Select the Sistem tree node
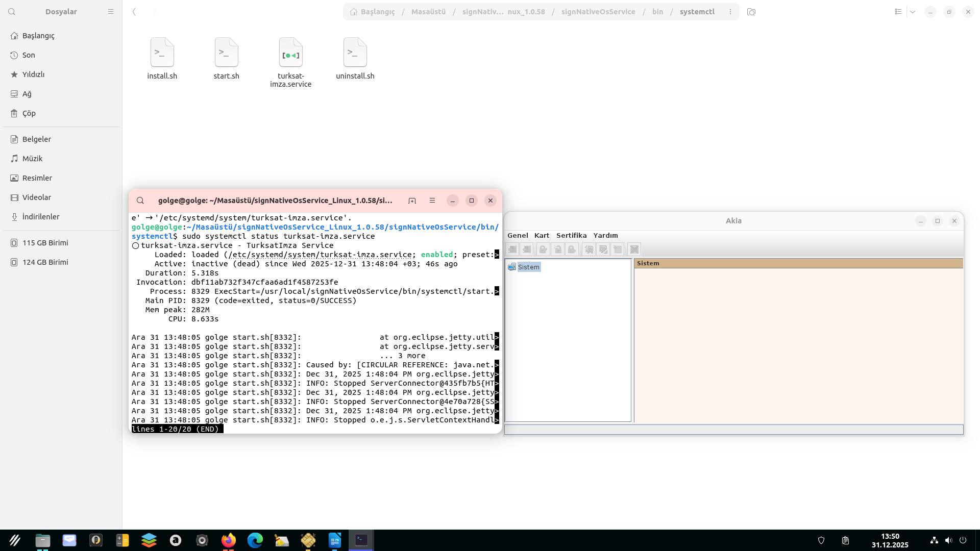Screen dimensions: 980x551 [x=528, y=267]
